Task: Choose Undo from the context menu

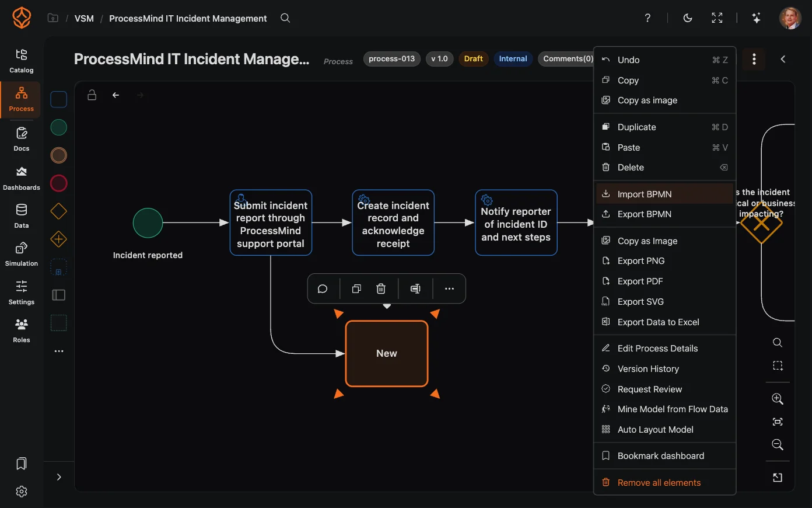Action: (664, 60)
